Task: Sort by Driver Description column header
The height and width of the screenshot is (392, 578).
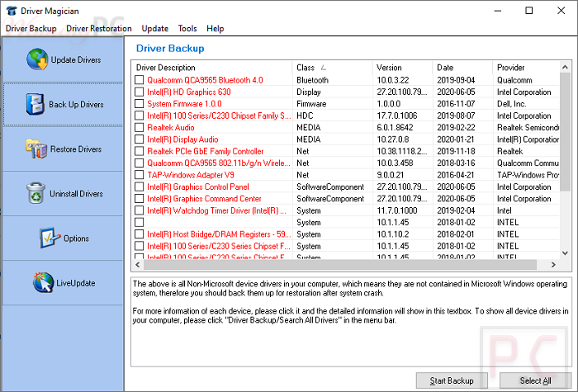Action: pyautogui.click(x=212, y=68)
